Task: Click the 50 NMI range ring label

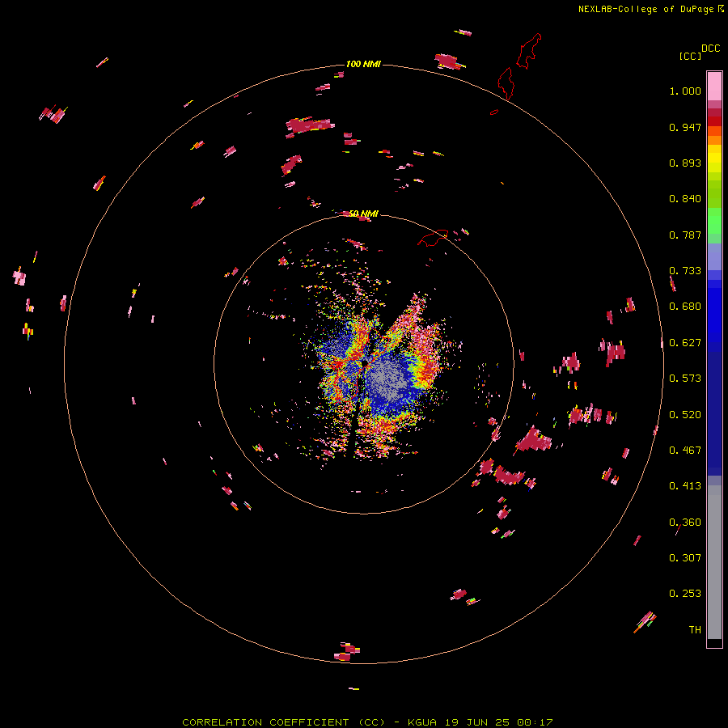Action: [x=363, y=214]
